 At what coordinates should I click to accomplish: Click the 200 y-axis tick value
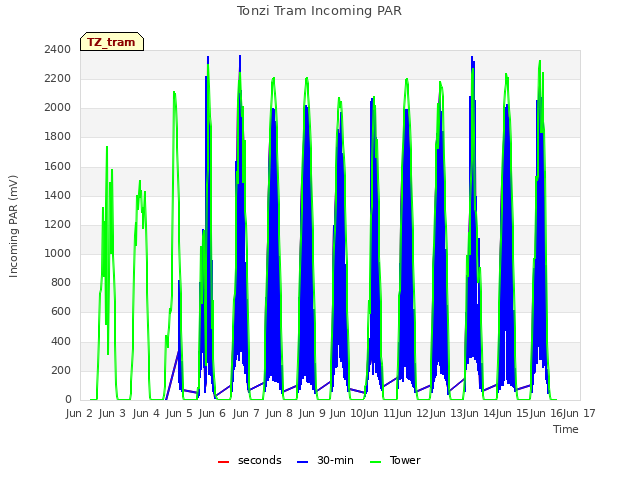tap(61, 371)
